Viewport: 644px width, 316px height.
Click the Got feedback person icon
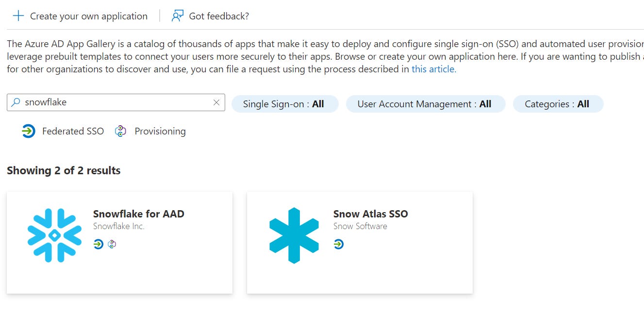pos(177,16)
